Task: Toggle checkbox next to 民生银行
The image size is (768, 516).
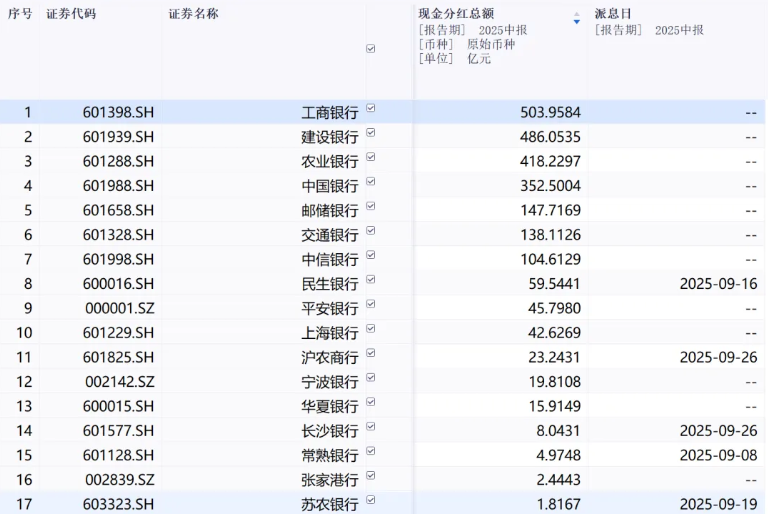Action: pos(371,280)
